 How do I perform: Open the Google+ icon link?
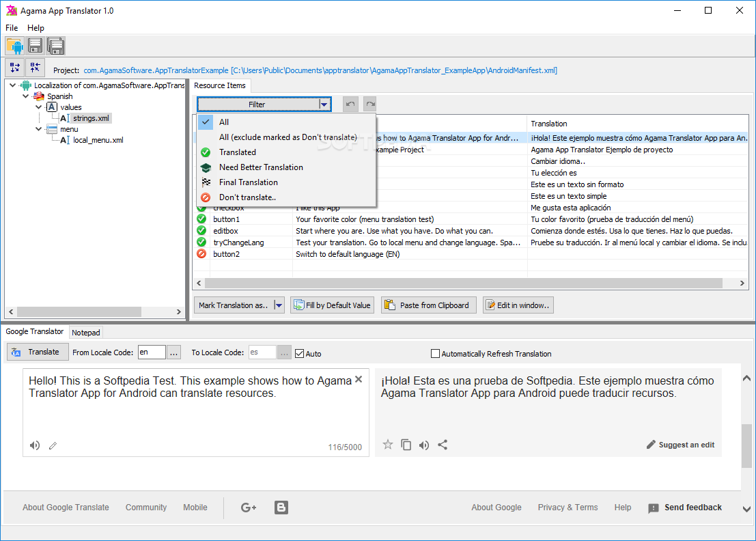[249, 508]
